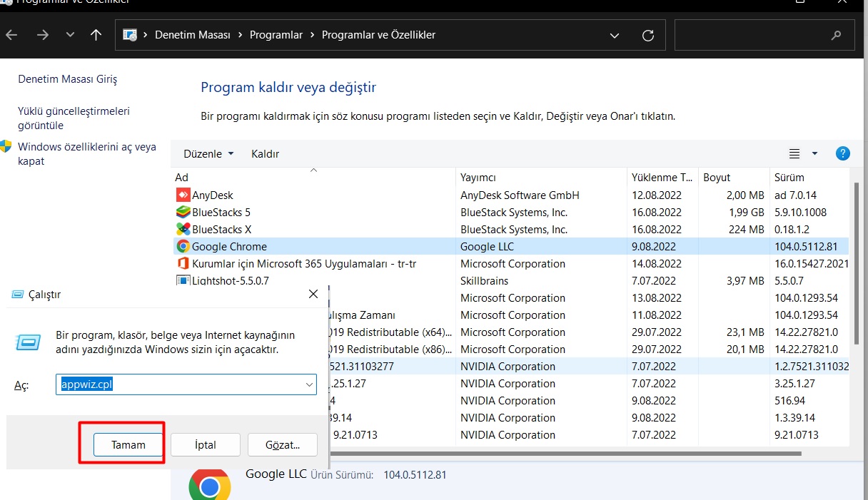Select the AnyDesk application icon
This screenshot has height=500, width=868.
[183, 195]
